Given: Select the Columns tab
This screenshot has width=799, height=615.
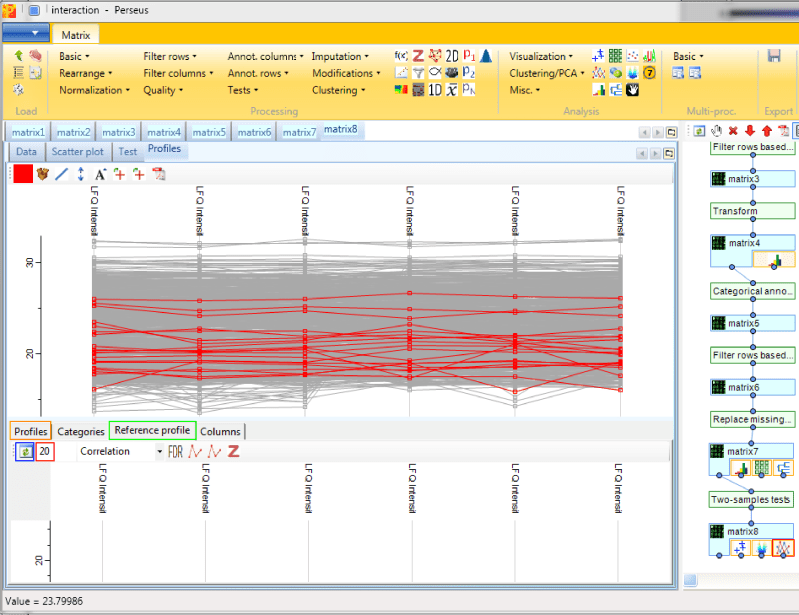Looking at the screenshot, I should tap(220, 432).
